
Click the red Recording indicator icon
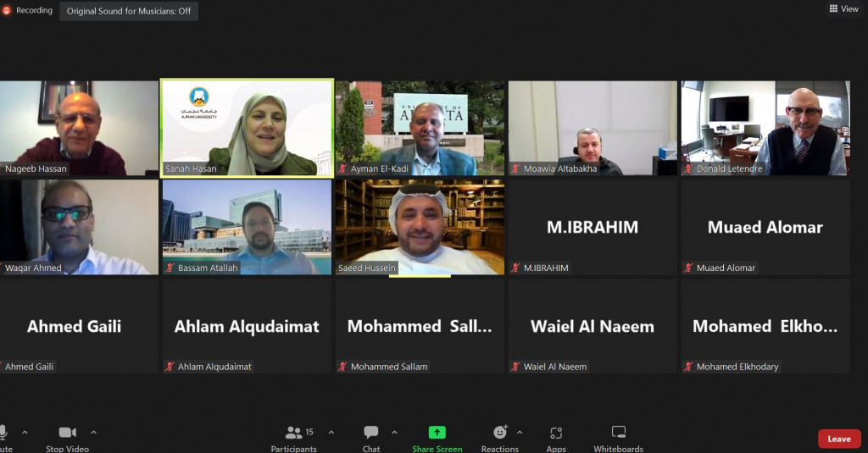tap(7, 10)
